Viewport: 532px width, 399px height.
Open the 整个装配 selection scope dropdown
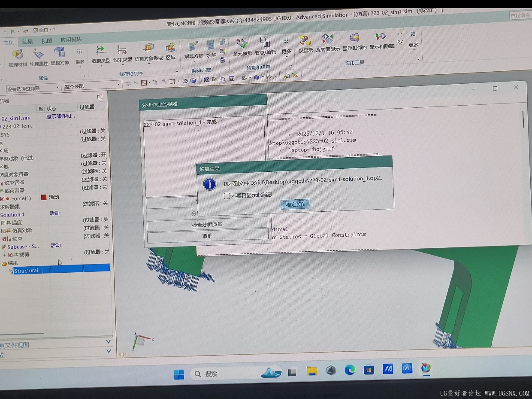pos(118,85)
